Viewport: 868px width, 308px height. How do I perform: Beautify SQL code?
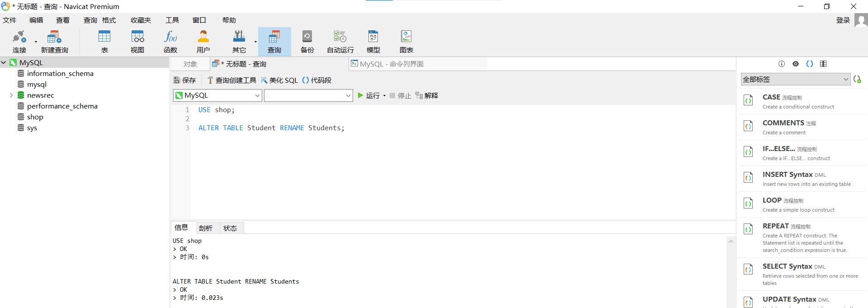tap(279, 80)
